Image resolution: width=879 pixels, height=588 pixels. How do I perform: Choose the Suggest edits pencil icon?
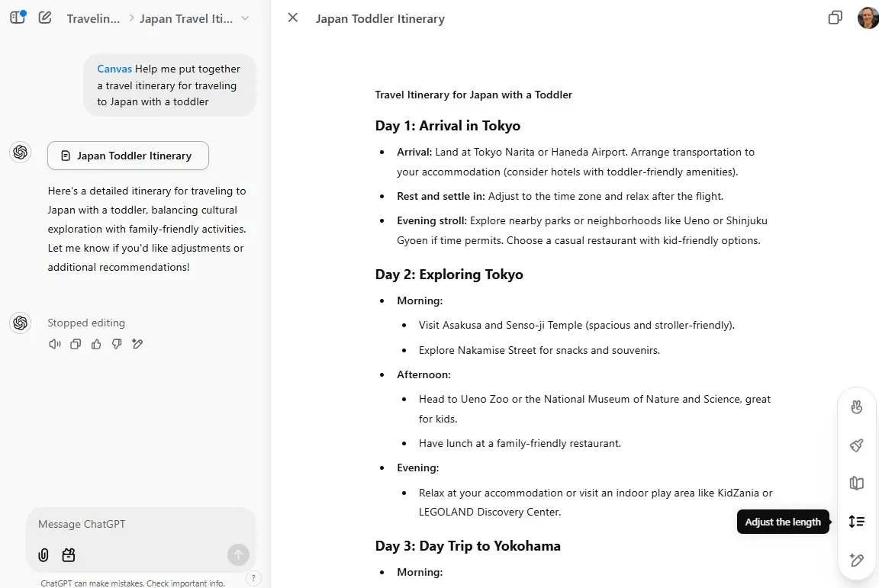coord(856,561)
